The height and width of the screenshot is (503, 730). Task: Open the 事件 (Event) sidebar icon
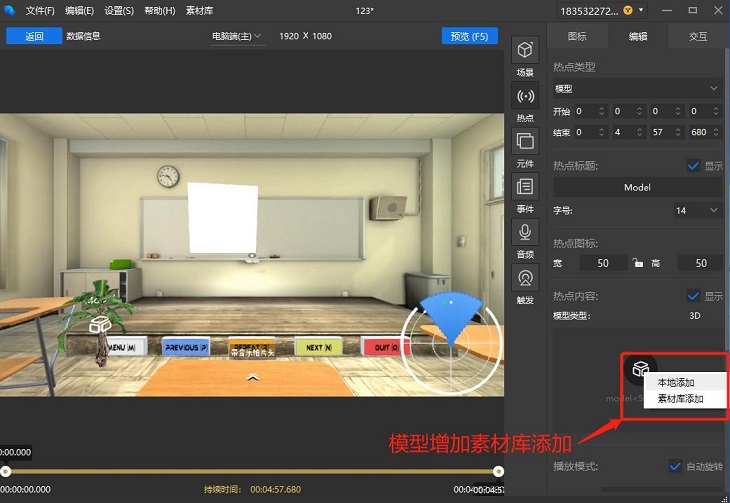click(x=525, y=188)
